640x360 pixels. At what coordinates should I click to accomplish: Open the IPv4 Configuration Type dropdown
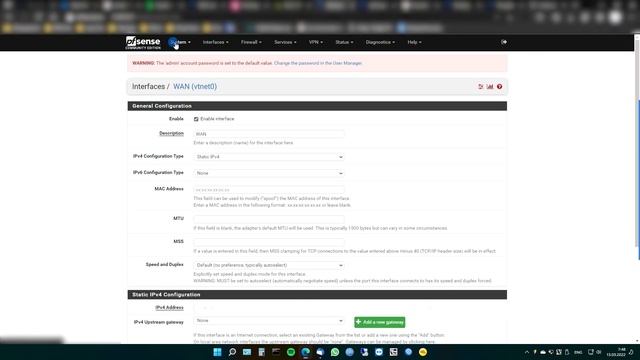(269, 157)
